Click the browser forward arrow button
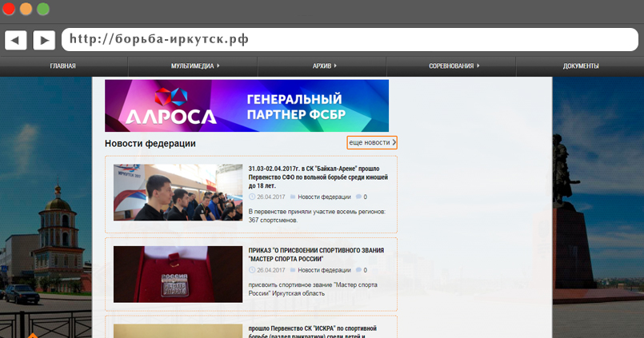Image resolution: width=644 pixels, height=338 pixels. (x=44, y=40)
